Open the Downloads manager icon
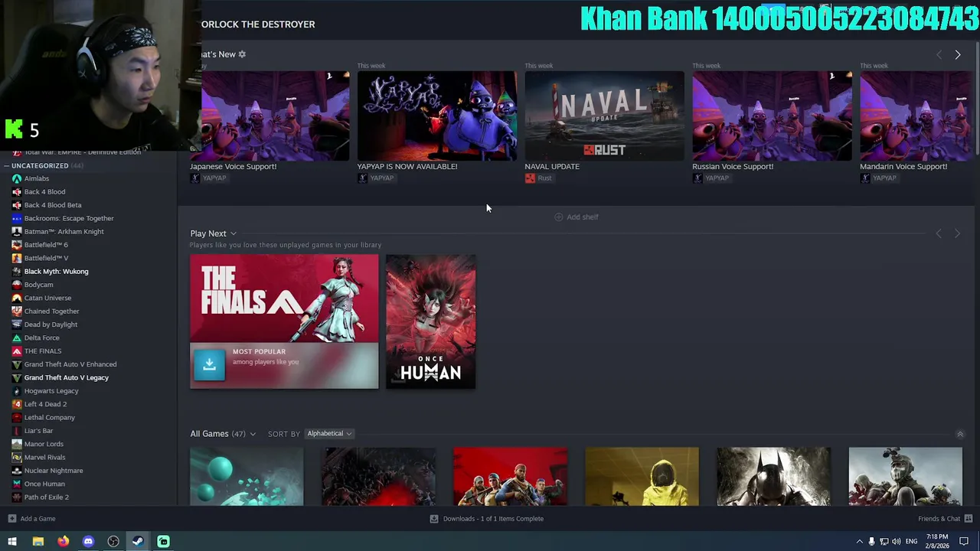This screenshot has width=980, height=551. (x=434, y=519)
